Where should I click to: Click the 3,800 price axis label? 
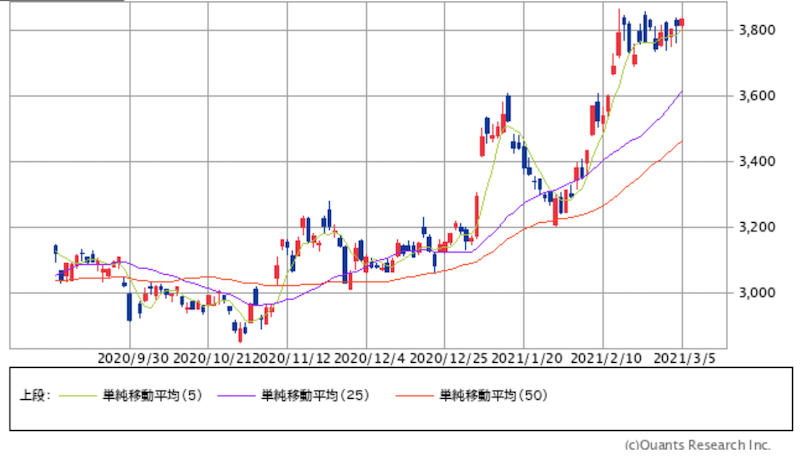tap(757, 30)
